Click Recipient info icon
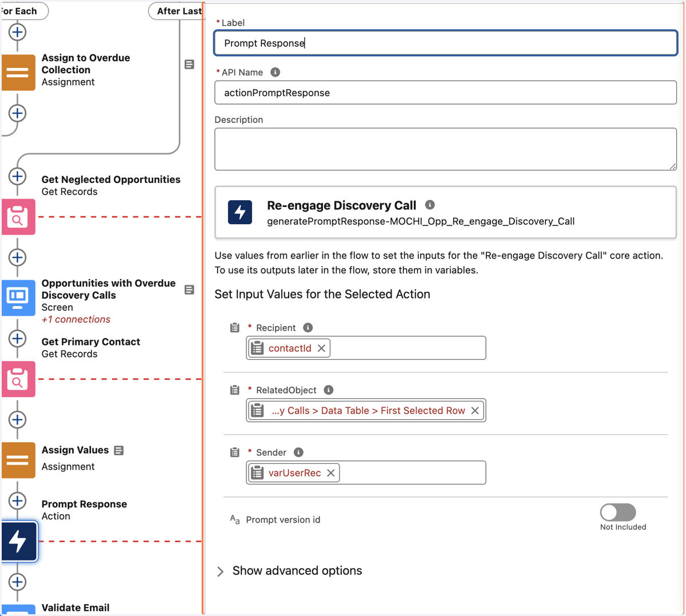 tap(308, 328)
